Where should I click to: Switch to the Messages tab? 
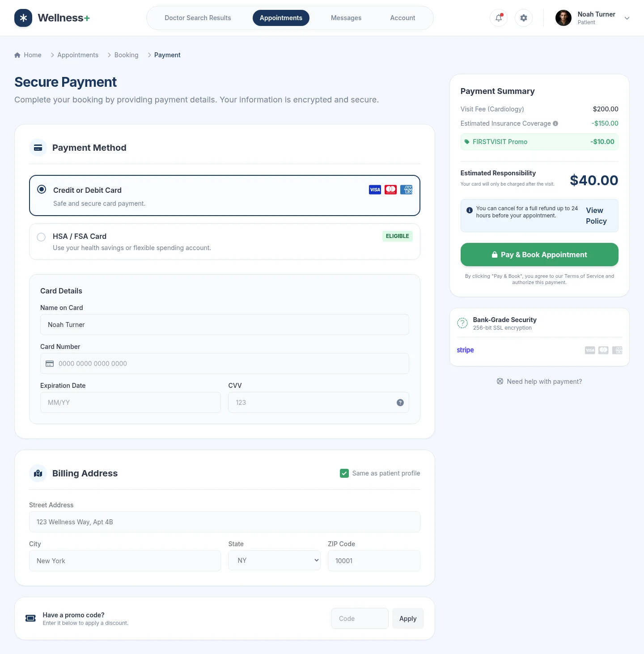[346, 18]
